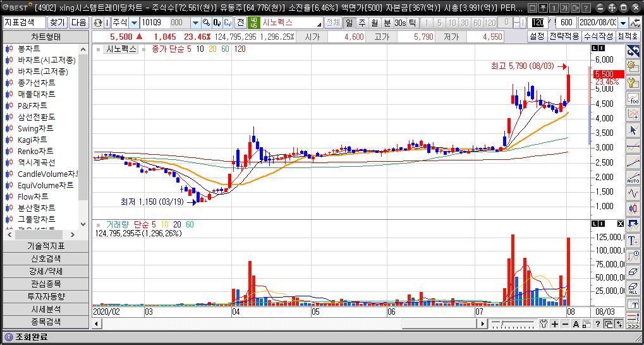
Task: Click the f(x) indicator formula icon
Action: coord(633,99)
